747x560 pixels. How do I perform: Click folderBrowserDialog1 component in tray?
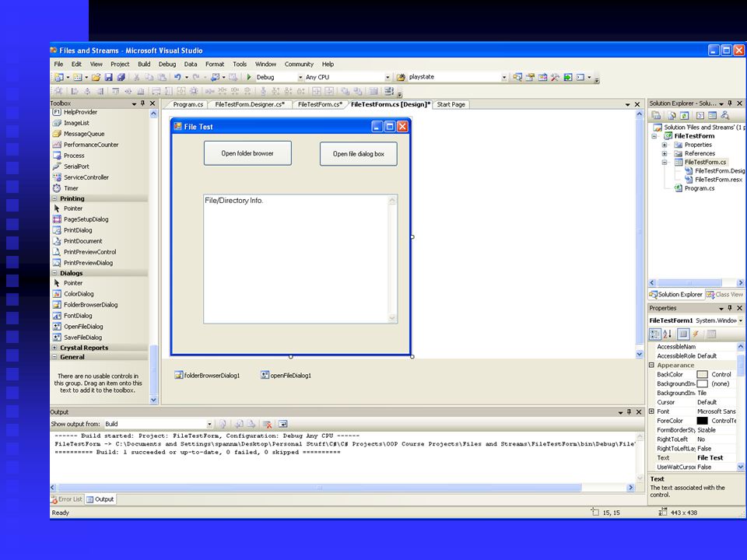tap(207, 375)
